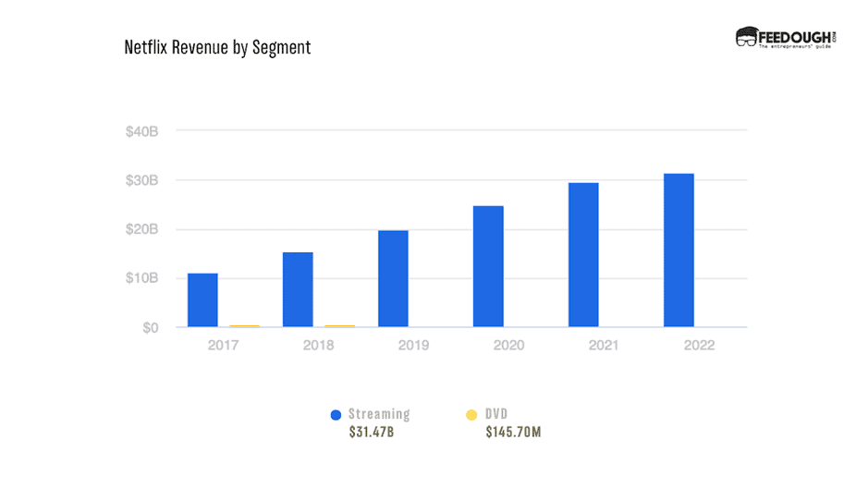Click the small yellow 2018 DVD bar
Screen dimensions: 868x488
pyautogui.click(x=339, y=325)
